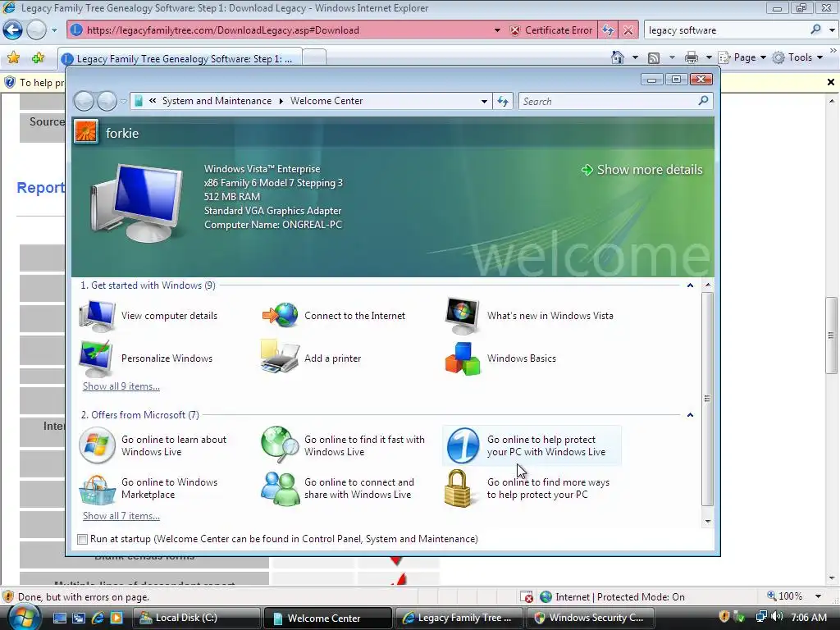840x630 pixels.
Task: Open Windows Basics colored blocks icon
Action: pyautogui.click(x=463, y=358)
